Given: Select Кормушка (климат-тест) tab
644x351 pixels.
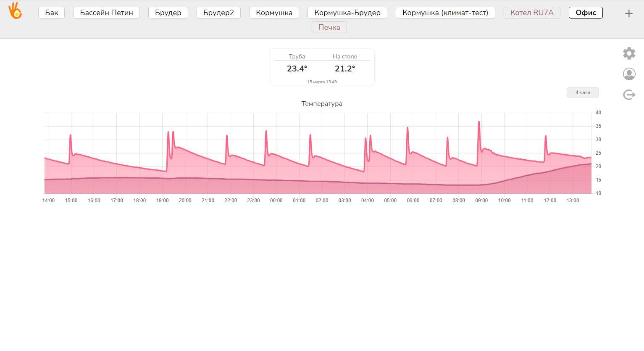Looking at the screenshot, I should [x=445, y=13].
